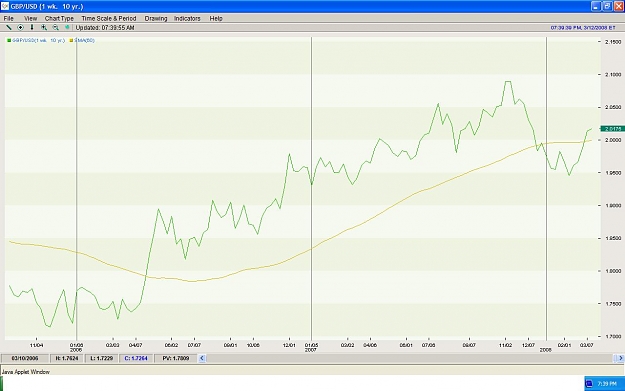This screenshot has width=625, height=391.
Task: Click the date-time stamp at top right
Action: tap(583, 28)
